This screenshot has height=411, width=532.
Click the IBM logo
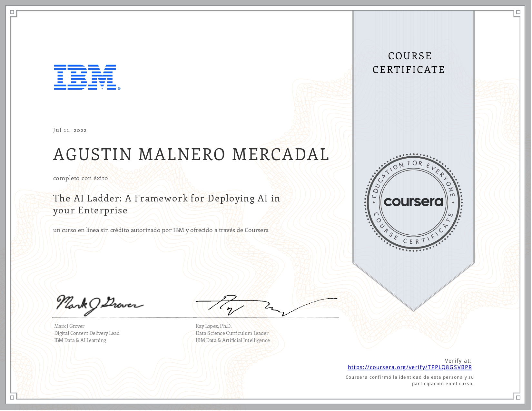[x=87, y=77]
